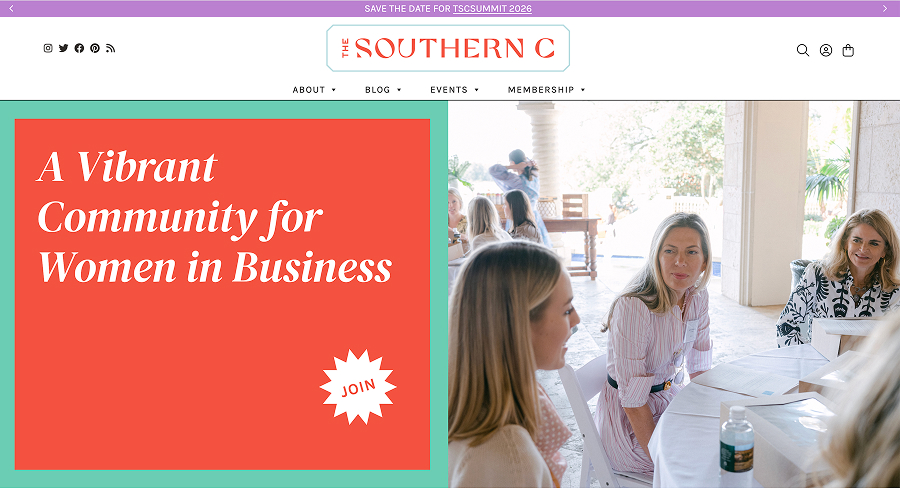Screen dimensions: 900x489
Task: Open the Pinterest social icon
Action: [x=95, y=48]
